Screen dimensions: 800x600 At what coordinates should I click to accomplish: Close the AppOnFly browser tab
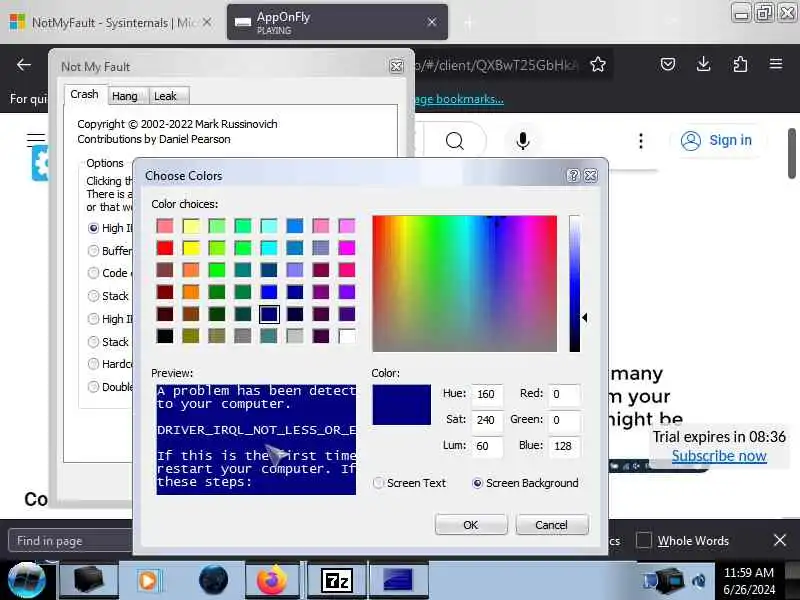click(x=432, y=22)
